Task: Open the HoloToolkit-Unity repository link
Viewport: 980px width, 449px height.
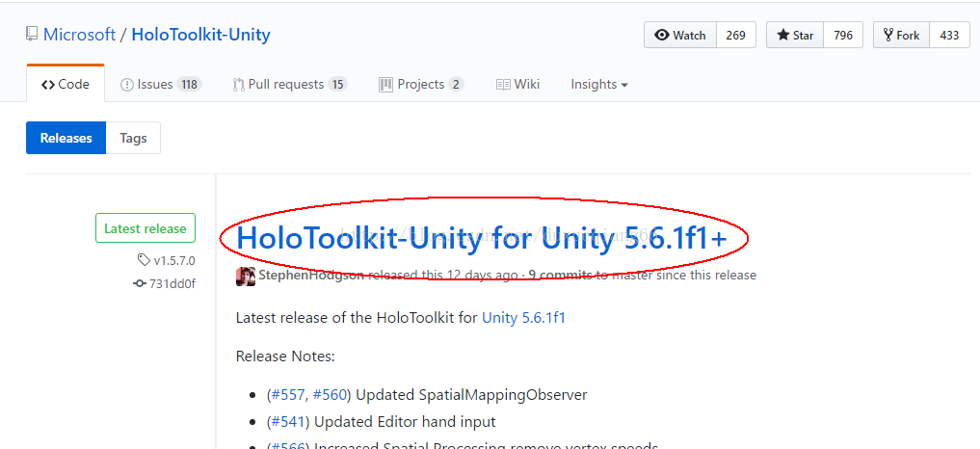Action: (x=200, y=35)
